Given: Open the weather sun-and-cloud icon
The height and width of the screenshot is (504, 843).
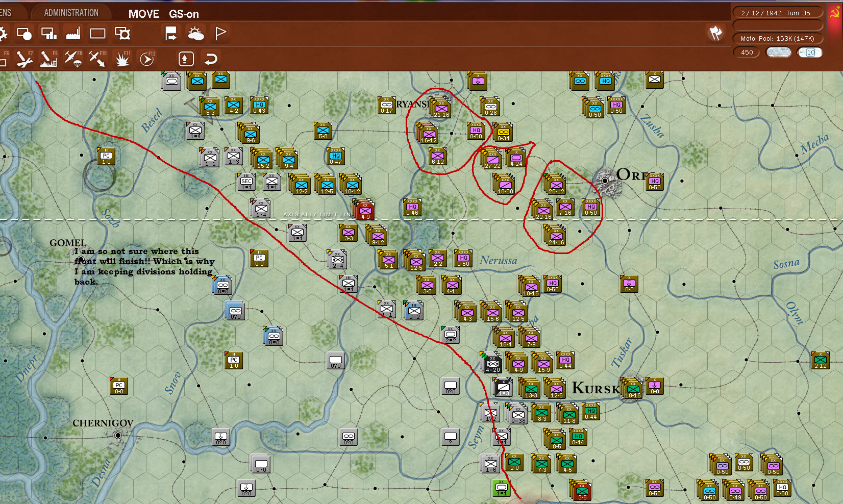Looking at the screenshot, I should pyautogui.click(x=195, y=34).
